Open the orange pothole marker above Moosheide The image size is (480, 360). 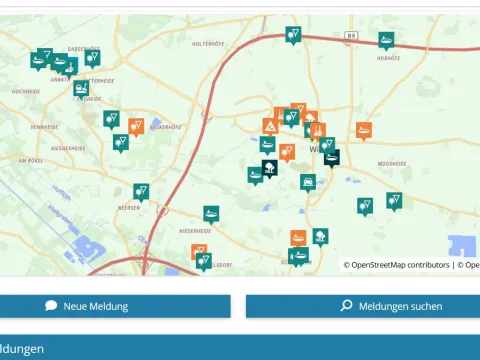pyautogui.click(x=364, y=130)
